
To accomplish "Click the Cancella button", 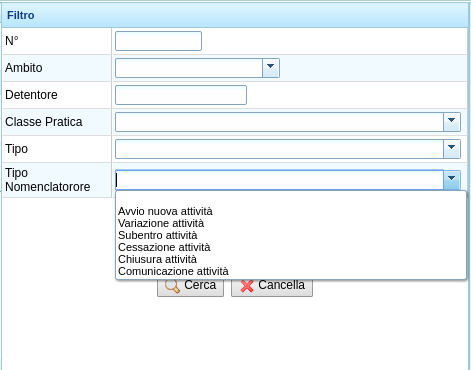I will coord(272,287).
